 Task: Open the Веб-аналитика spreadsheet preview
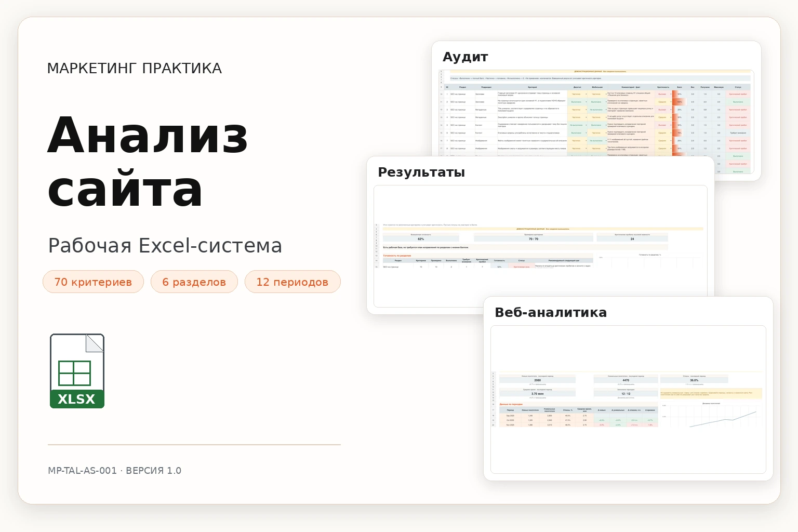pos(628,400)
